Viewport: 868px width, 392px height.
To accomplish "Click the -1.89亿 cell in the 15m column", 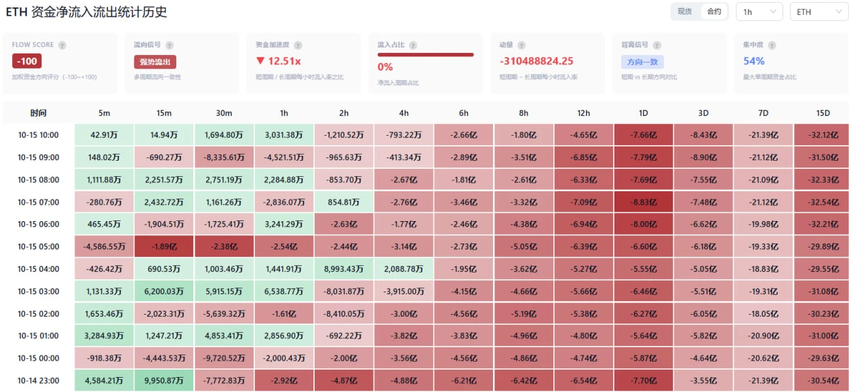I will 164,246.
